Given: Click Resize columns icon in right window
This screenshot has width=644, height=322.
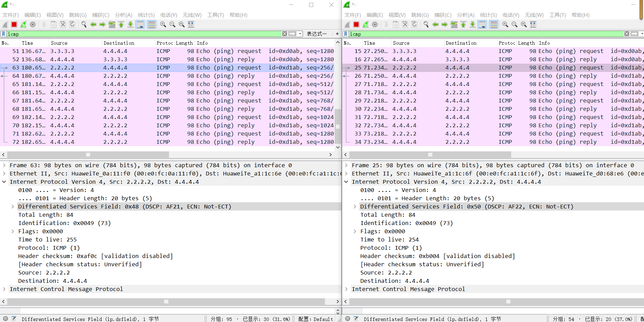Looking at the screenshot, I should [x=533, y=24].
